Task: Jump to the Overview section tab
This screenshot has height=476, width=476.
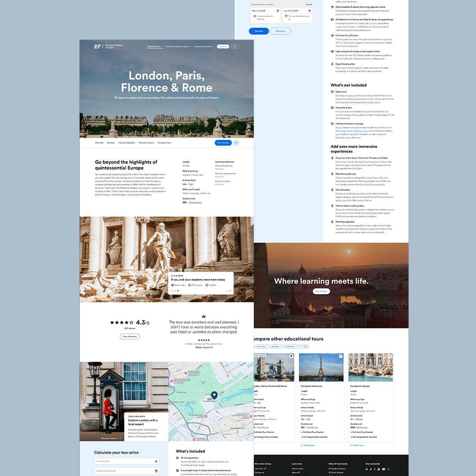Action: pyautogui.click(x=99, y=143)
